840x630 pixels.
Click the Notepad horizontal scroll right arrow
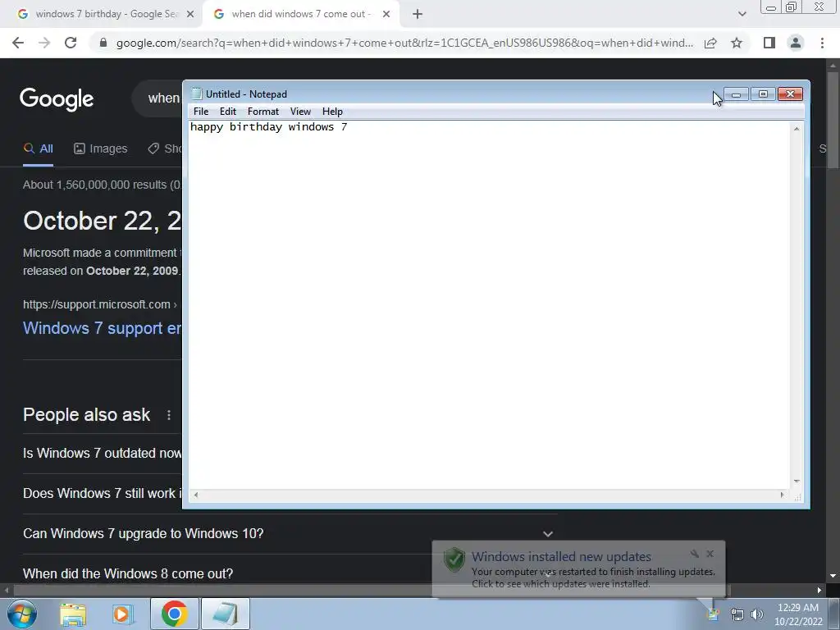782,495
